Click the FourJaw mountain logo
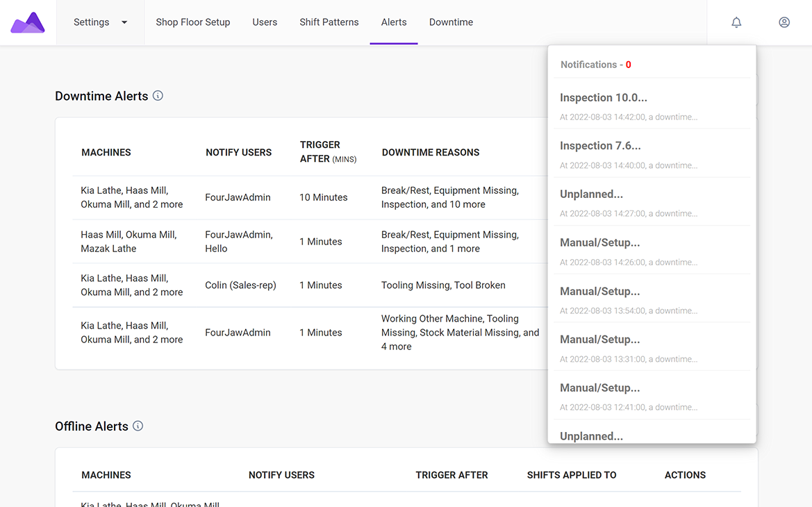This screenshot has width=812, height=507. click(28, 23)
